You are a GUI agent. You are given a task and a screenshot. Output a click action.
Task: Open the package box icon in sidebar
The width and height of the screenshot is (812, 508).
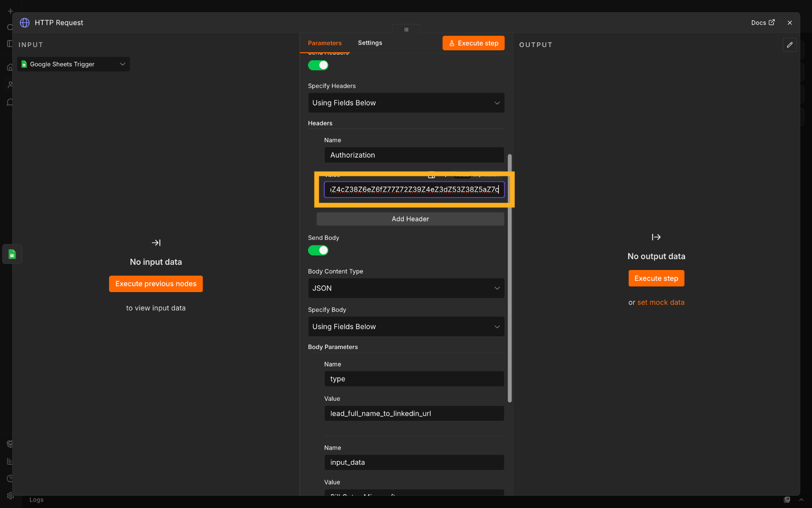[10, 444]
